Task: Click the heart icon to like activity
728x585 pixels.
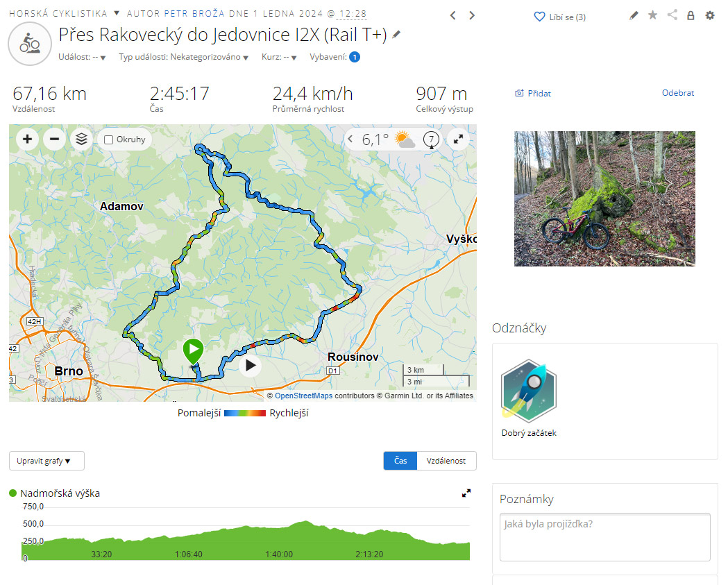Action: [x=539, y=17]
